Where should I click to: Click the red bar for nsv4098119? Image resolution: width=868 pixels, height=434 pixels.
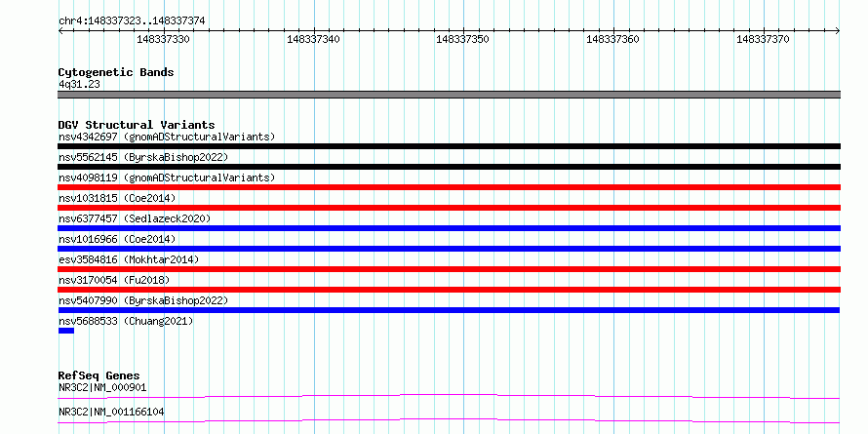449,187
